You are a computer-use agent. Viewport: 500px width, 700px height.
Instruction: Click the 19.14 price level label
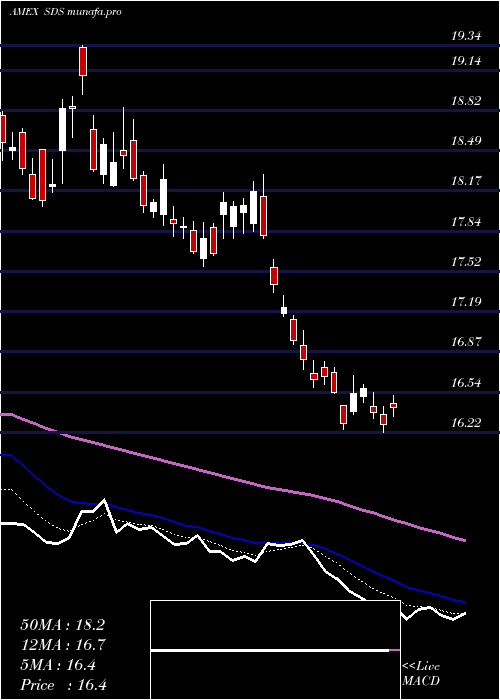click(466, 61)
